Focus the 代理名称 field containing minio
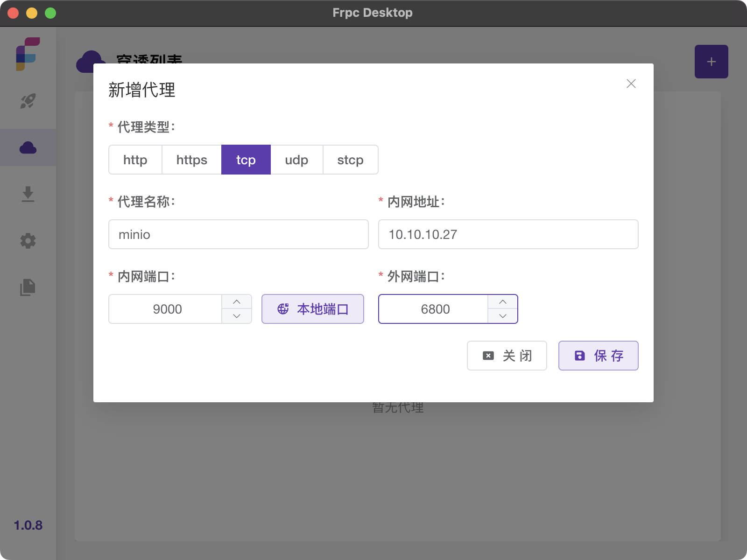The height and width of the screenshot is (560, 747). tap(239, 234)
